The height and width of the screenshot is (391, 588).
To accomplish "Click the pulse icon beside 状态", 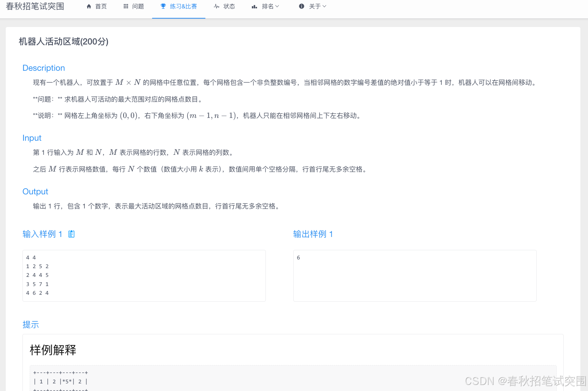I will [216, 6].
